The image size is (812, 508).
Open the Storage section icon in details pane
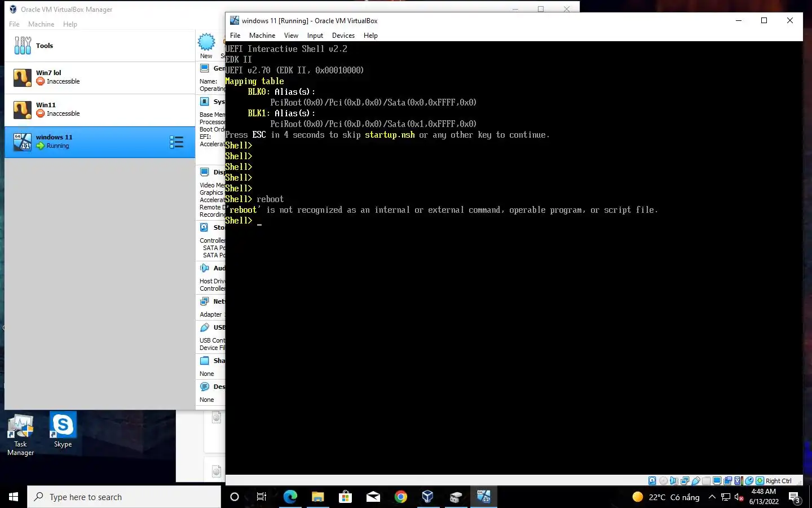(205, 227)
